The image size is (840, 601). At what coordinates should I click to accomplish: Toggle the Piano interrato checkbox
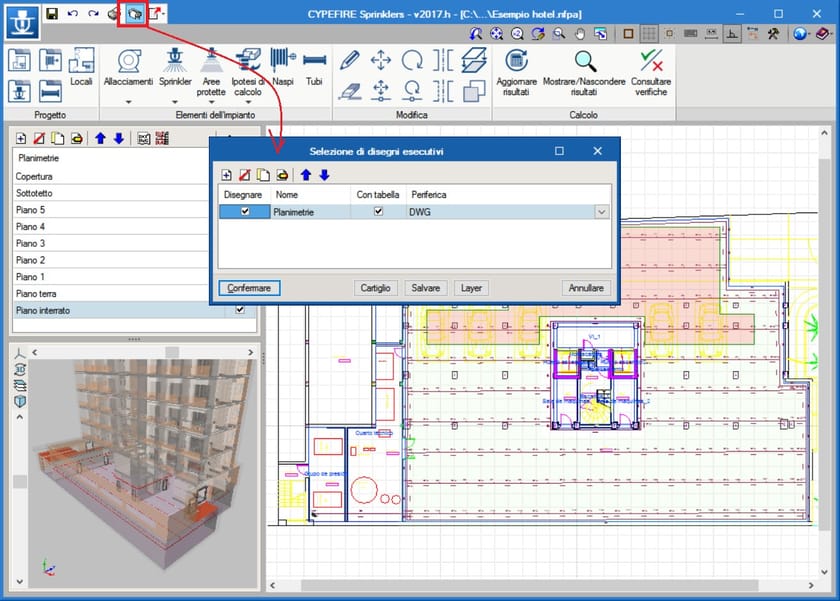click(x=238, y=310)
